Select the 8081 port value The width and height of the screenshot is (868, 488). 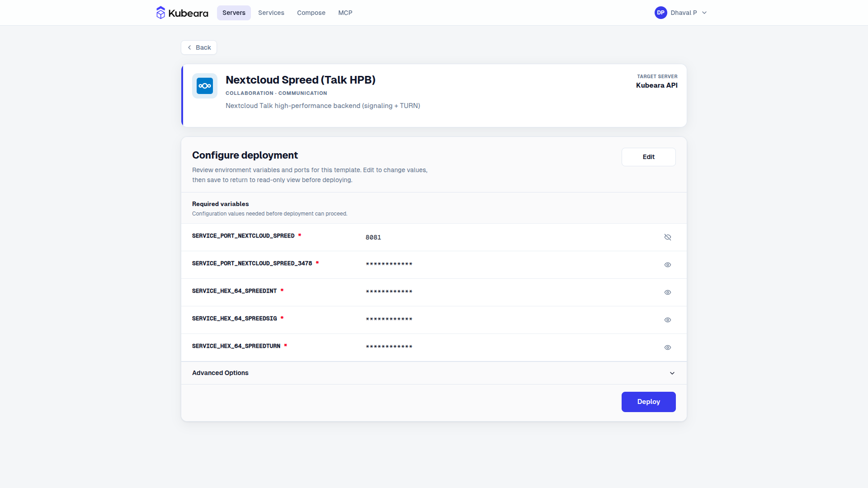point(373,237)
